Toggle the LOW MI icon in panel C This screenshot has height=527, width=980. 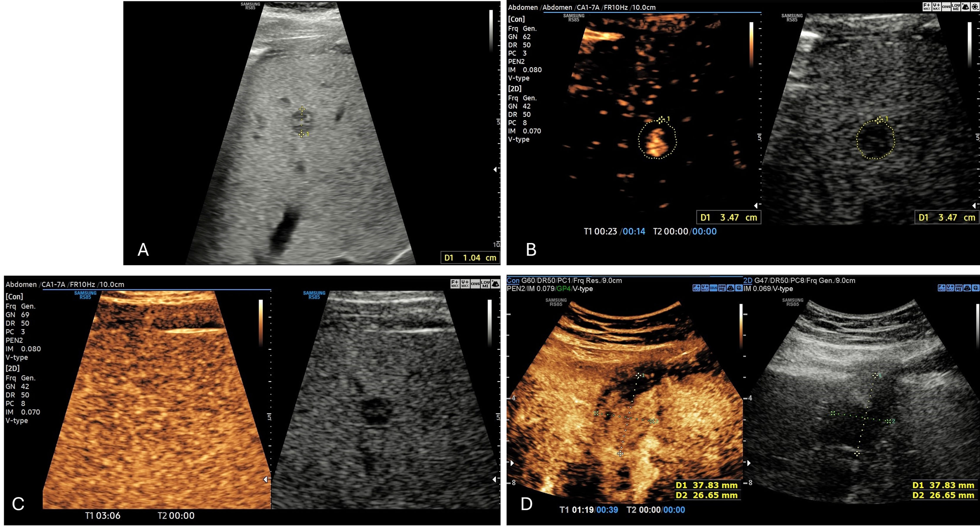(485, 284)
